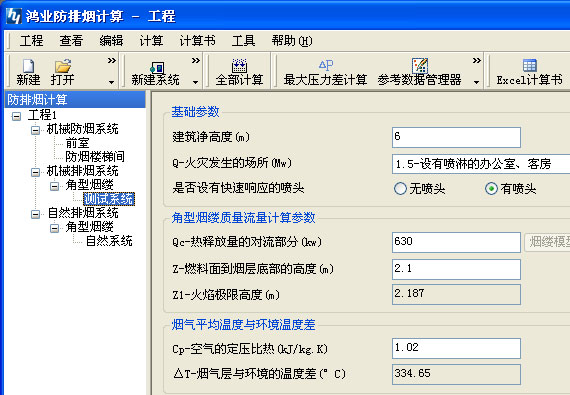This screenshot has width=570, height=395.
Task: Open the 计算书 menu
Action: click(x=197, y=41)
